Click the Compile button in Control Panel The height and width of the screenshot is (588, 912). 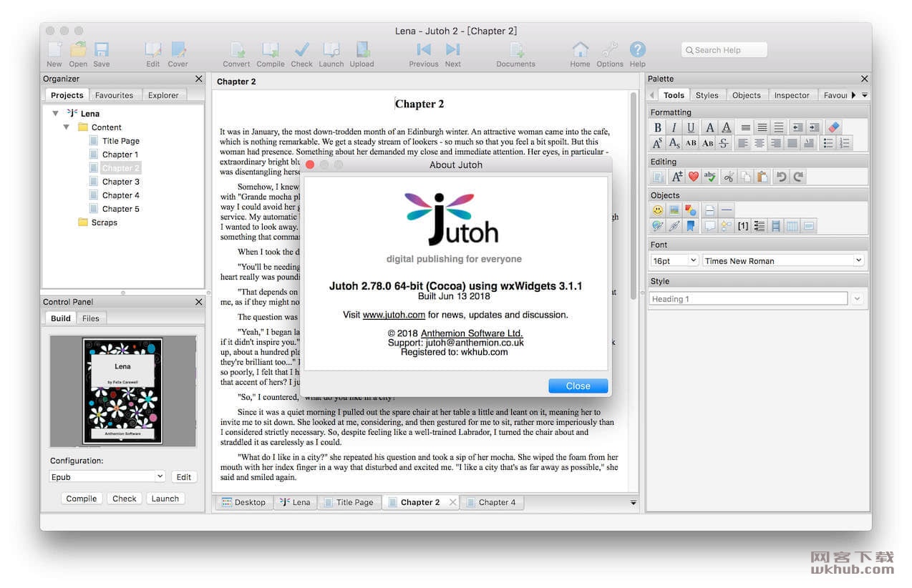pos(82,499)
